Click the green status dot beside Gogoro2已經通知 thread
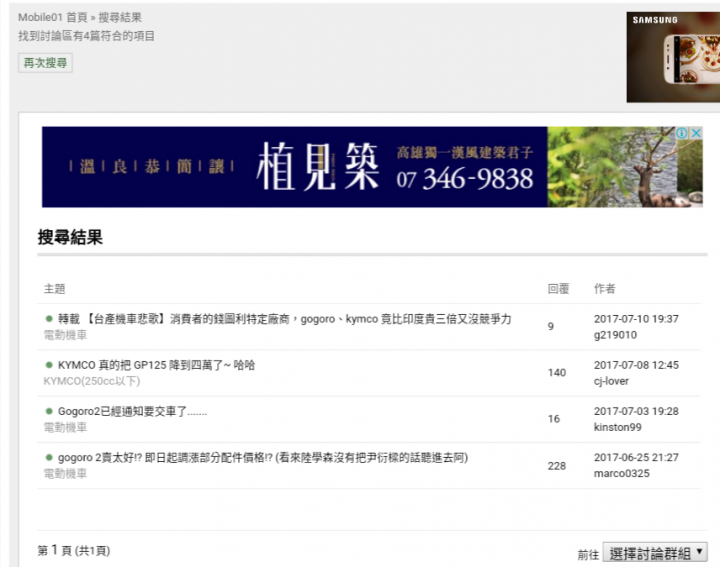This screenshot has width=720, height=567. [x=49, y=411]
